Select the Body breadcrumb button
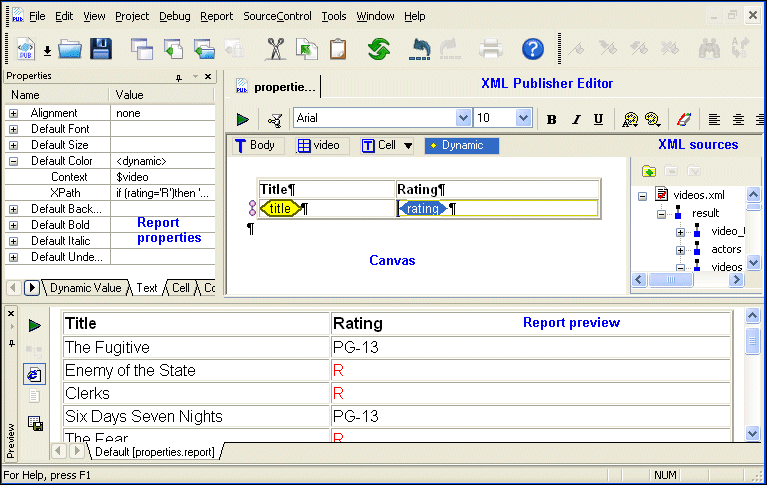Screen dimensions: 767x485 (x=255, y=146)
